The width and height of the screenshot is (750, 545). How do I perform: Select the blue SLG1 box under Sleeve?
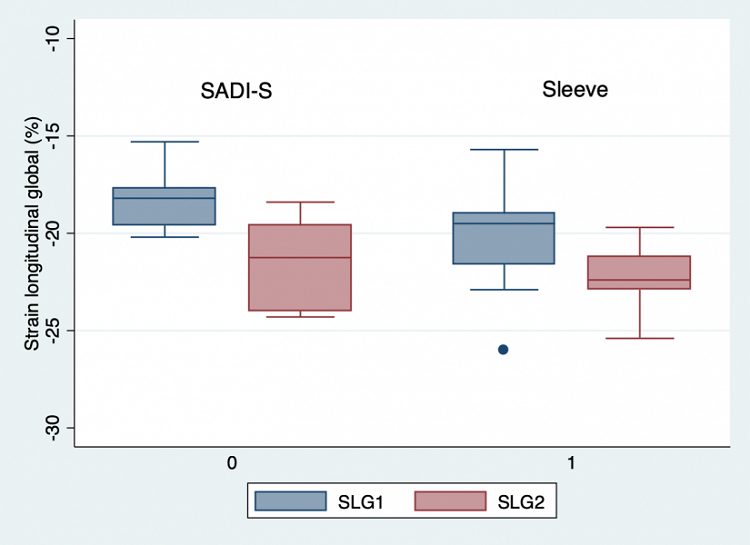(504, 238)
